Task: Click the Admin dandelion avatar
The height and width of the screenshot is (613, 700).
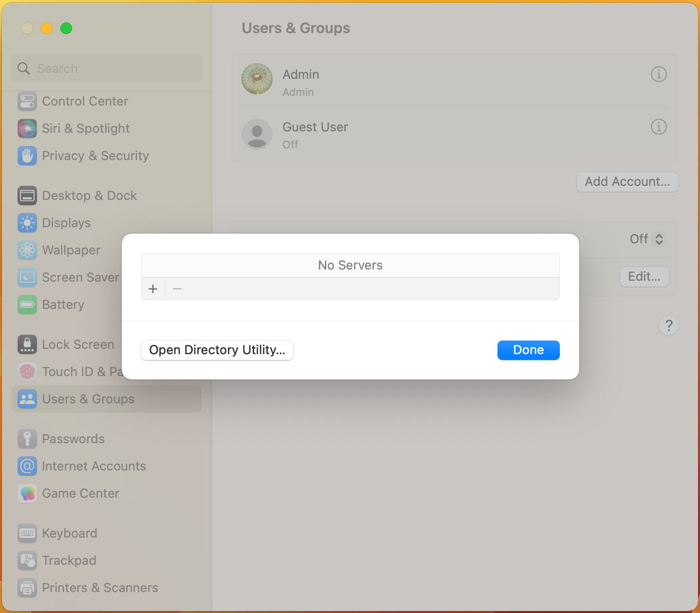Action: coord(257,79)
